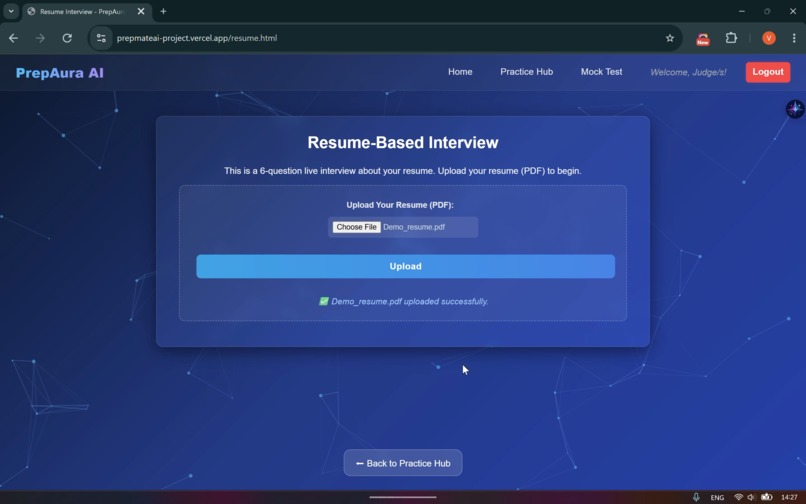
Task: Open the sparkle assistant icon at right edge
Action: coord(795,109)
